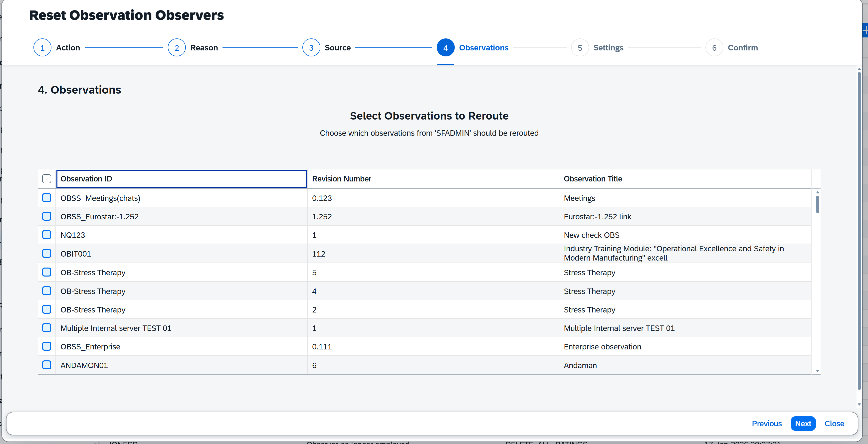This screenshot has width=868, height=444.
Task: Click active step 4 Observations circle
Action: pos(445,48)
